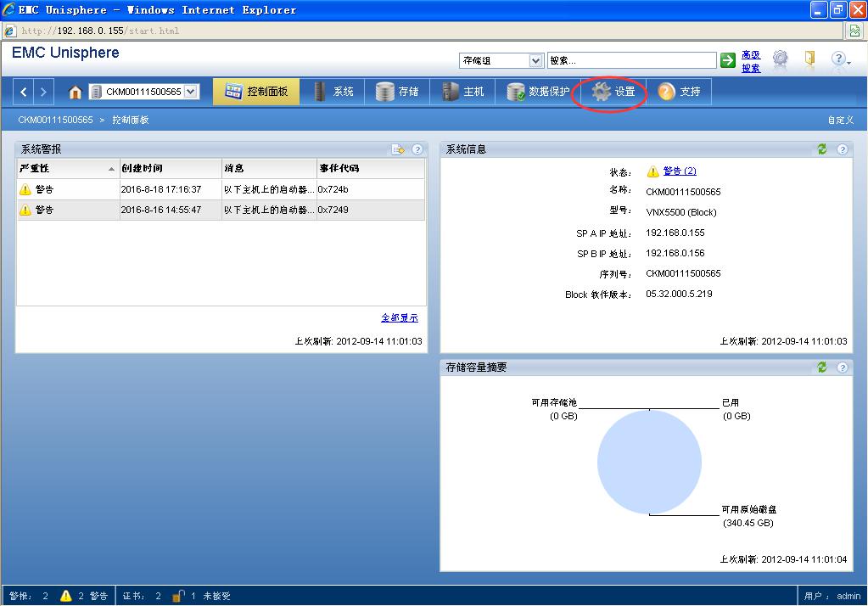Switch to the 数据保护 tab
Screen dimensions: 868x606
click(538, 92)
